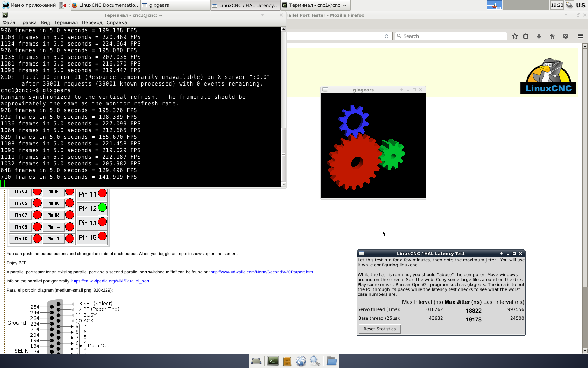Screen dimensions: 588x368
Task: Reload the page in Firefox
Action: point(386,36)
